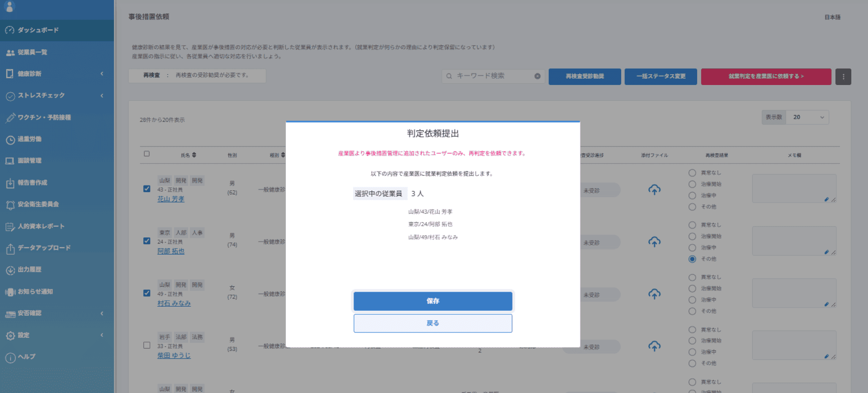
Task: Uncheck the checkbox for 花山 芳孝
Action: [146, 189]
